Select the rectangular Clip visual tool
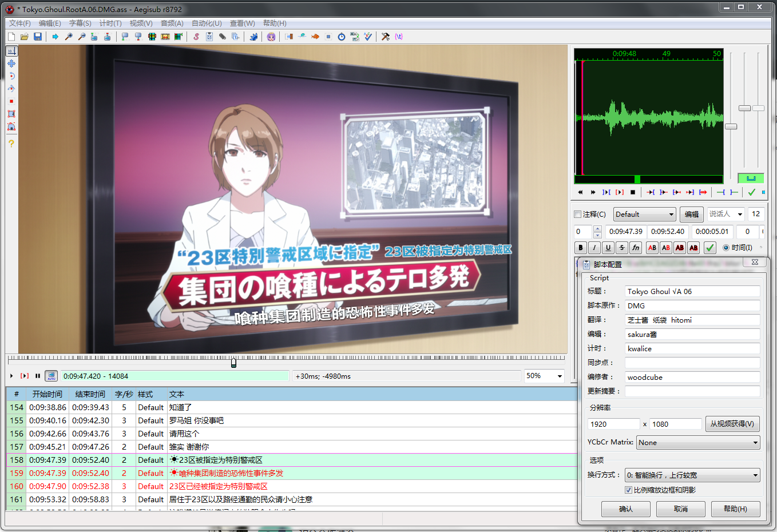Image resolution: width=777 pixels, height=532 pixels. click(x=11, y=114)
